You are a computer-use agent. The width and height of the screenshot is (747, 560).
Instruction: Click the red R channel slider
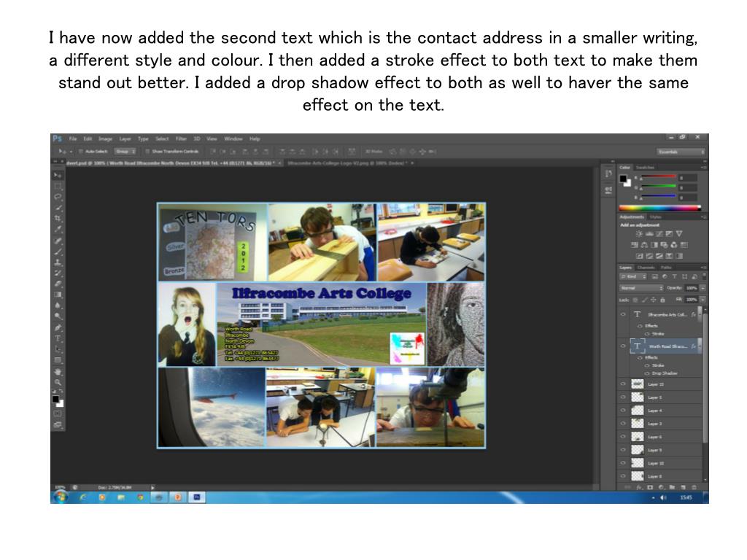pos(658,176)
